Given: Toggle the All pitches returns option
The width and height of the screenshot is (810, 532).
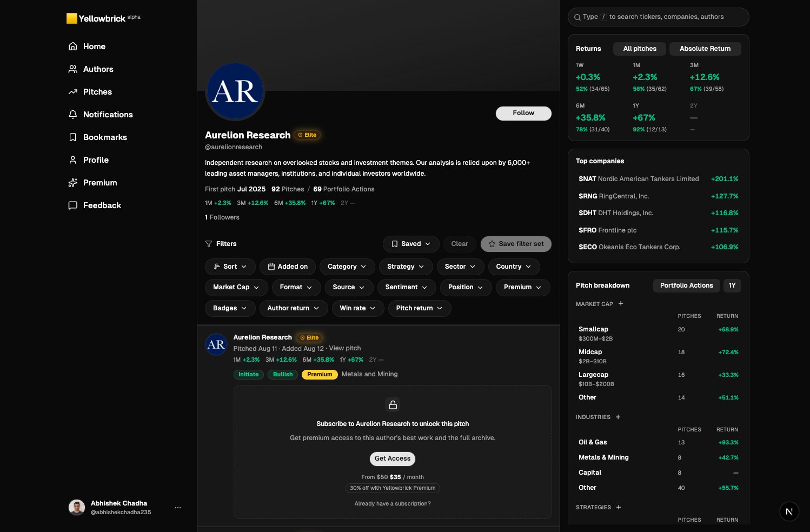Looking at the screenshot, I should (640, 49).
